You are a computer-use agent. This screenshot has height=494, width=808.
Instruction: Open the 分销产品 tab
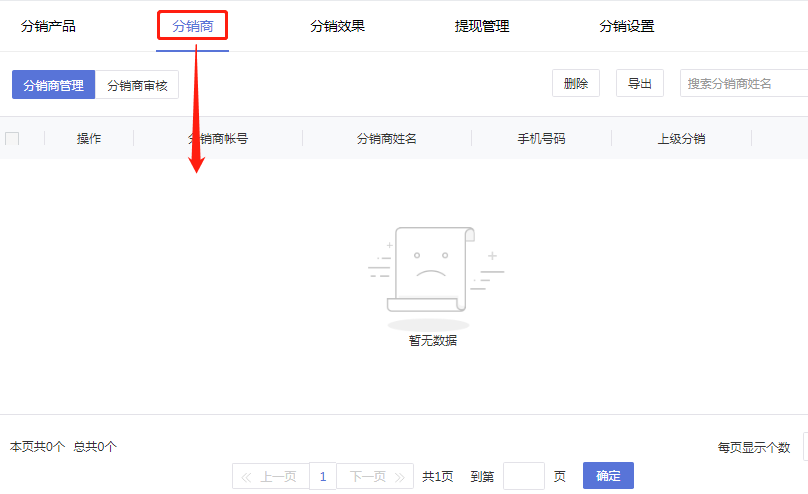point(48,26)
